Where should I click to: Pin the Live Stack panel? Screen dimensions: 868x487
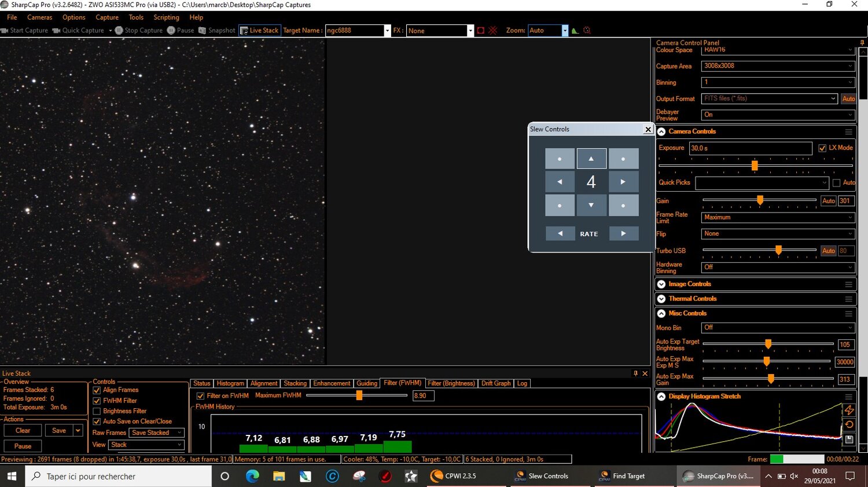pyautogui.click(x=635, y=374)
